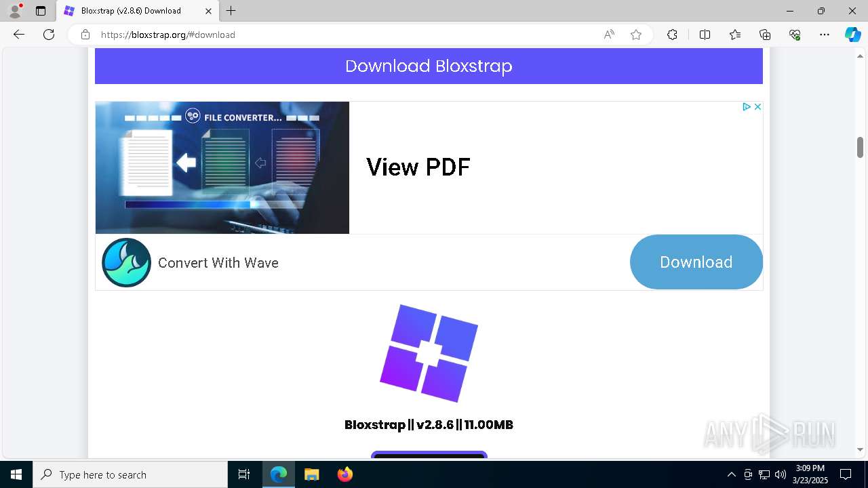Open Browser essentials icon
Viewport: 868px width, 488px height.
tap(795, 35)
